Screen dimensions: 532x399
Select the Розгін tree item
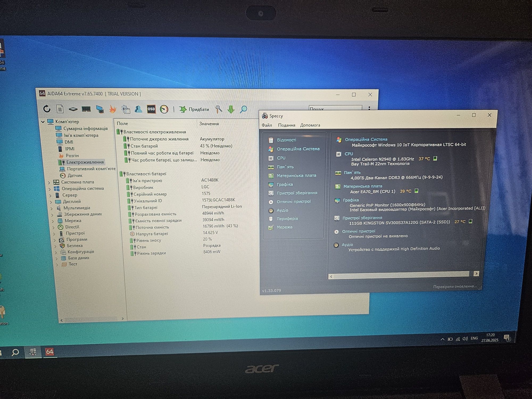tap(72, 155)
